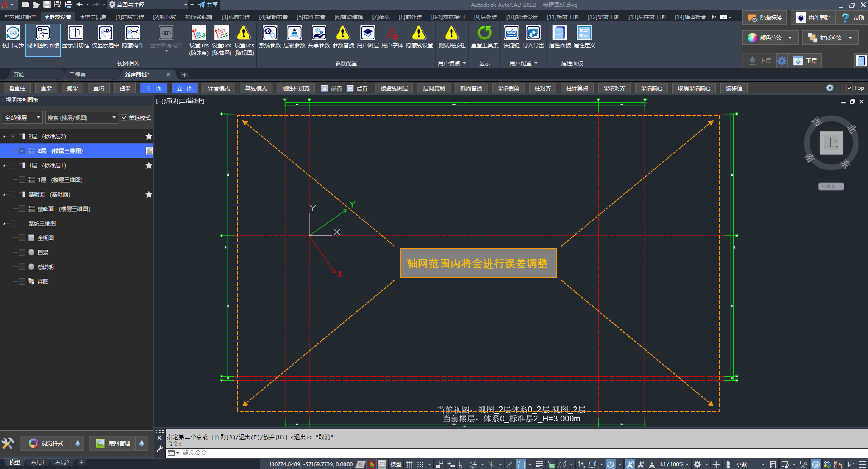This screenshot has height=469, width=868.
Task: Toggle the Top checkbox
Action: [x=849, y=88]
